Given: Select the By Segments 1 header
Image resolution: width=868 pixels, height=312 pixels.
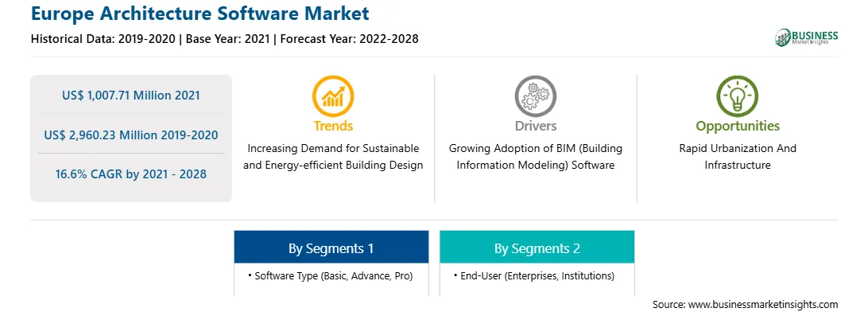Looking at the screenshot, I should [x=331, y=248].
